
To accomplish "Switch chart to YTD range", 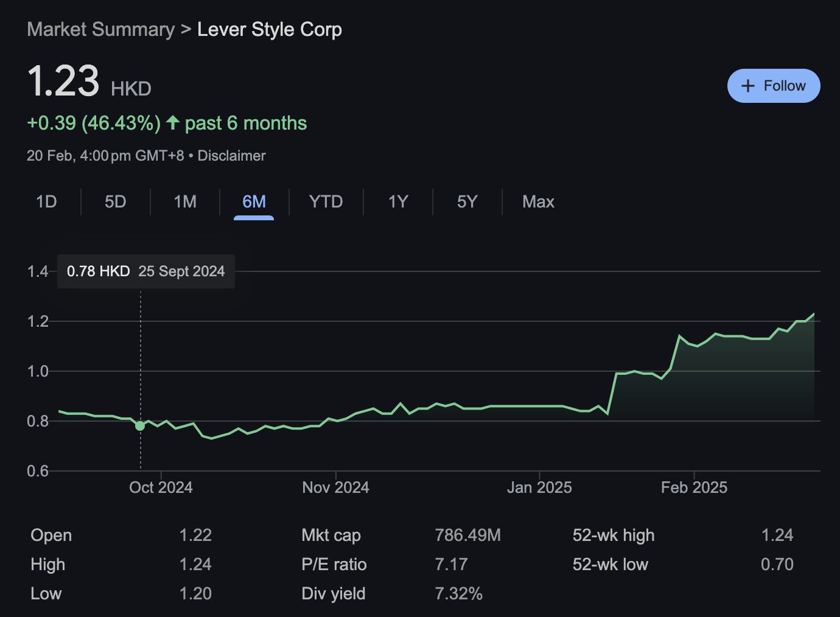I will pos(326,201).
